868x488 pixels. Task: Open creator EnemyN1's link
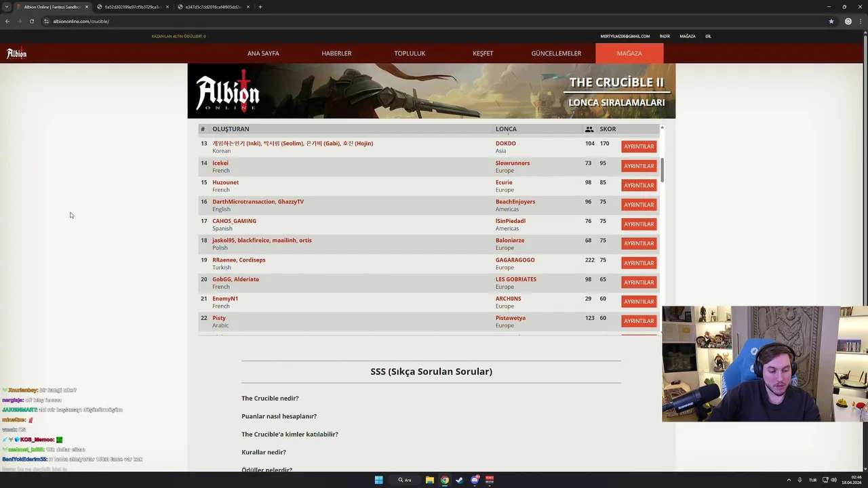(225, 298)
